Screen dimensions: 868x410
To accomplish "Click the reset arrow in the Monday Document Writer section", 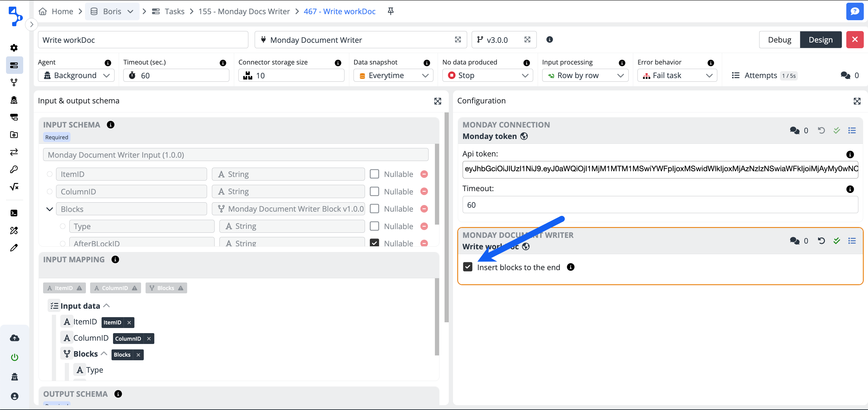I will point(821,241).
